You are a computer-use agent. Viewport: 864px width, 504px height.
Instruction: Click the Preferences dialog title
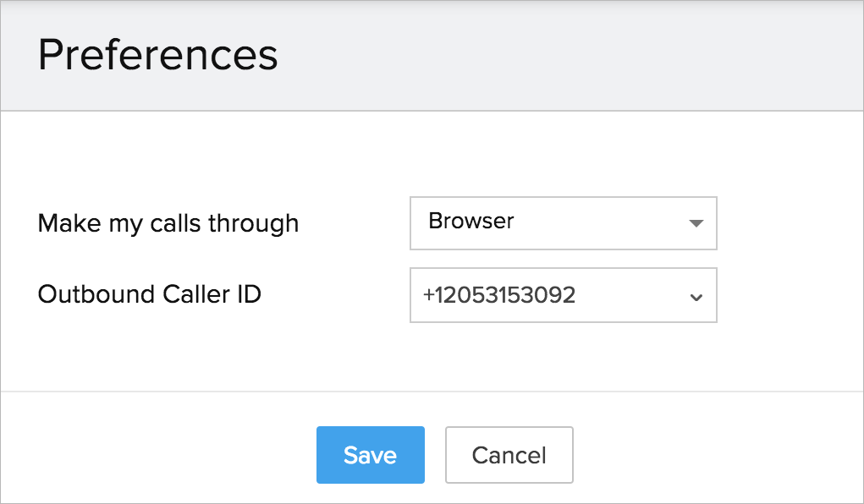158,55
